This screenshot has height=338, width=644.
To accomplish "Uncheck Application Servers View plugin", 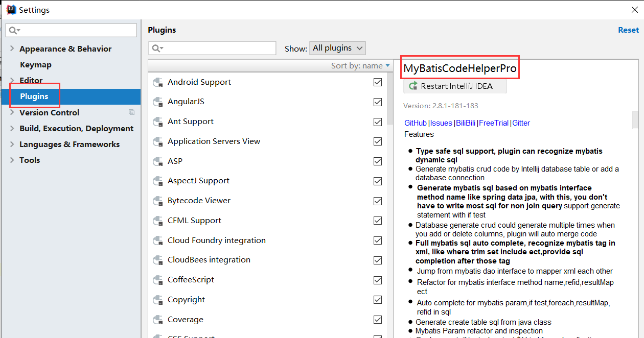I will [x=378, y=141].
